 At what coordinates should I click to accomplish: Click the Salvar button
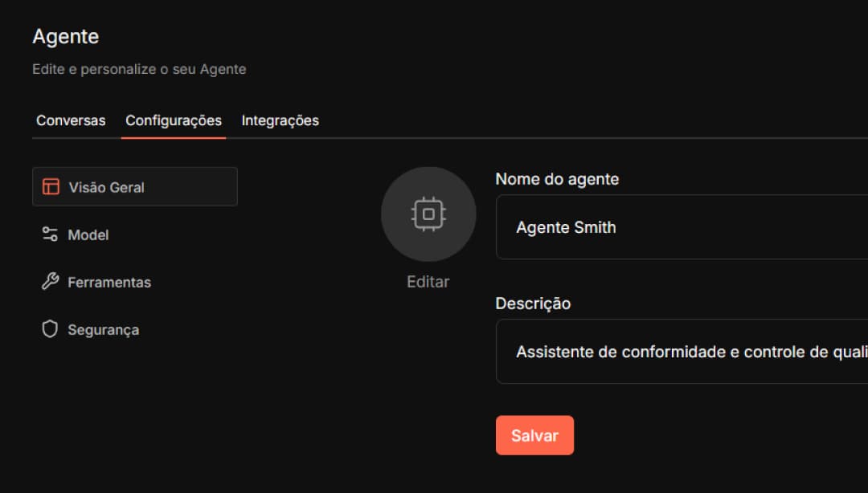[534, 435]
